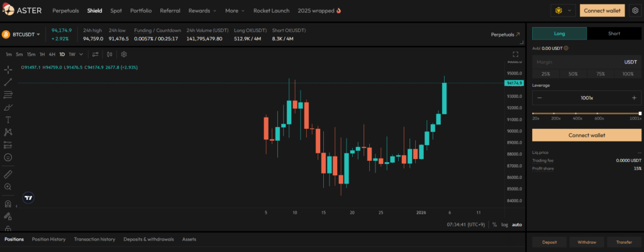Set margin to 50% of balance
This screenshot has height=252, width=644.
pyautogui.click(x=573, y=74)
